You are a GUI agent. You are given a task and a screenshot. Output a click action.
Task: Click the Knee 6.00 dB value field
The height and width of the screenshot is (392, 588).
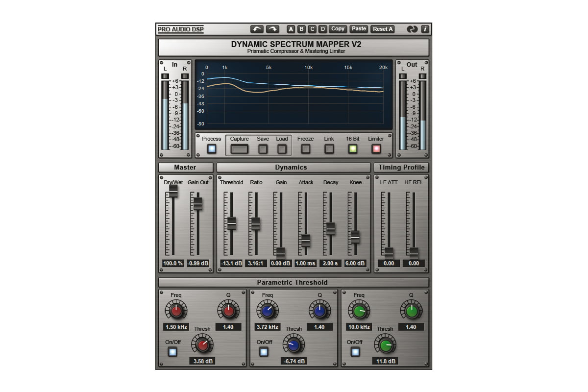tap(355, 263)
